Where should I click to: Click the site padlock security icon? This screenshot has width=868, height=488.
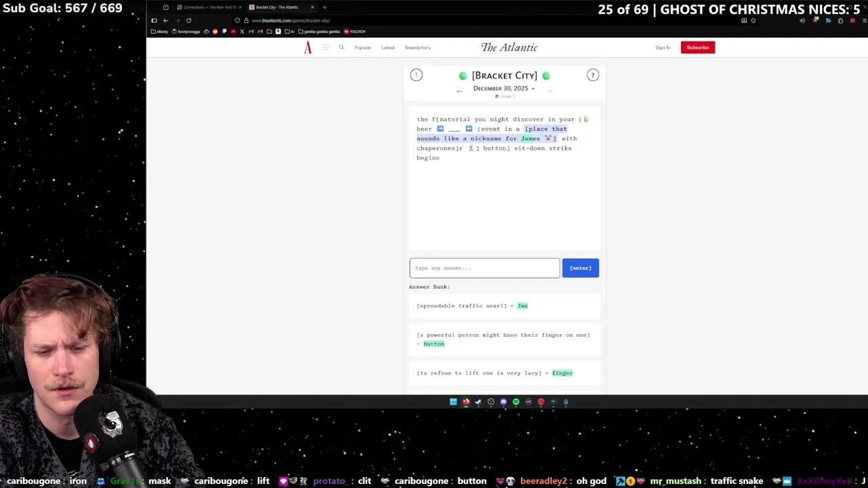246,20
